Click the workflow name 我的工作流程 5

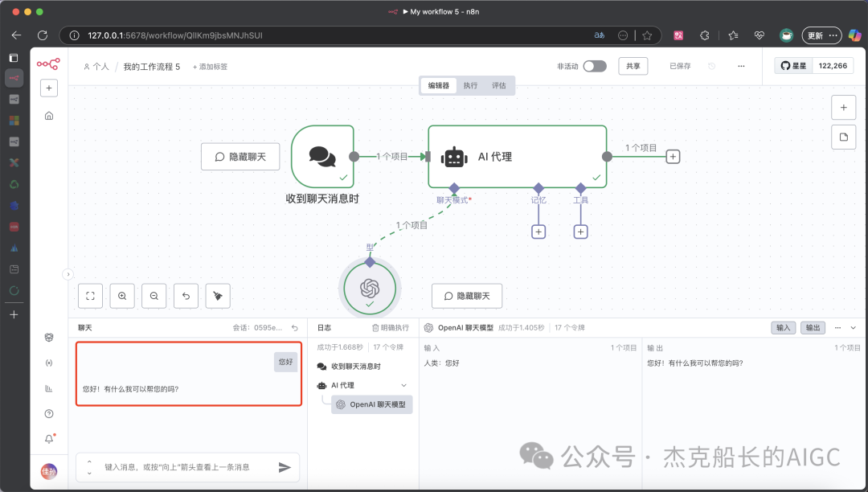pos(152,67)
